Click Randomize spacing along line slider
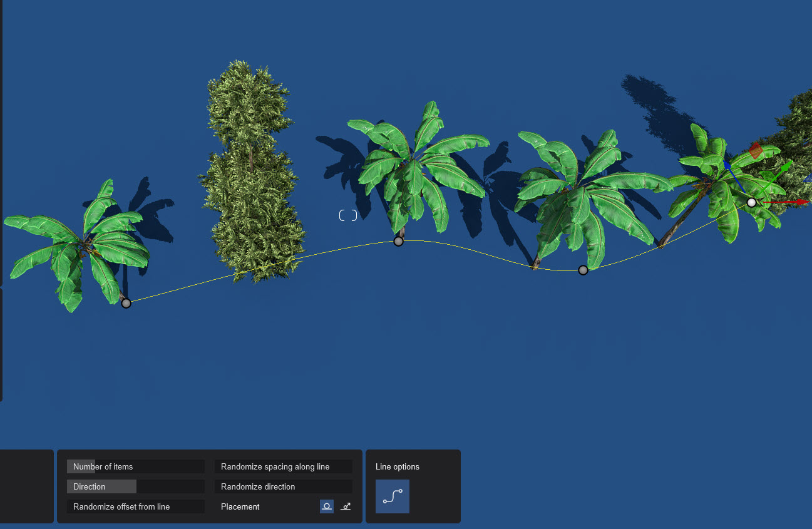This screenshot has width=812, height=529. point(283,466)
